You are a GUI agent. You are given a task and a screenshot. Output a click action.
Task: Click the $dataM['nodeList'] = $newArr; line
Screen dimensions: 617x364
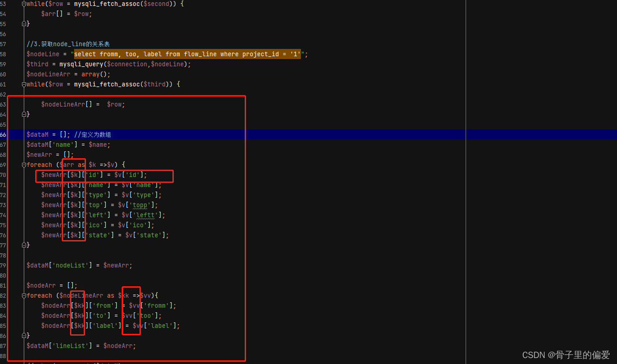point(80,265)
